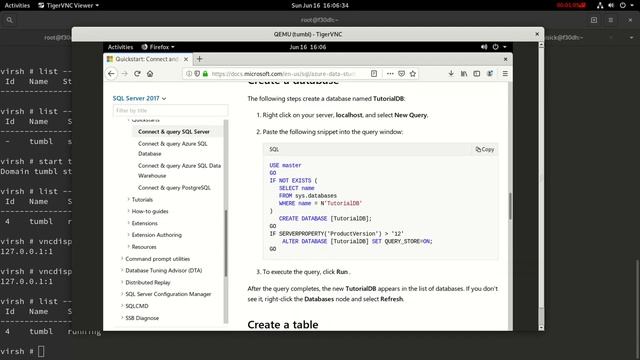
Task: Click the terminal new tab icon
Action: pos(594,20)
